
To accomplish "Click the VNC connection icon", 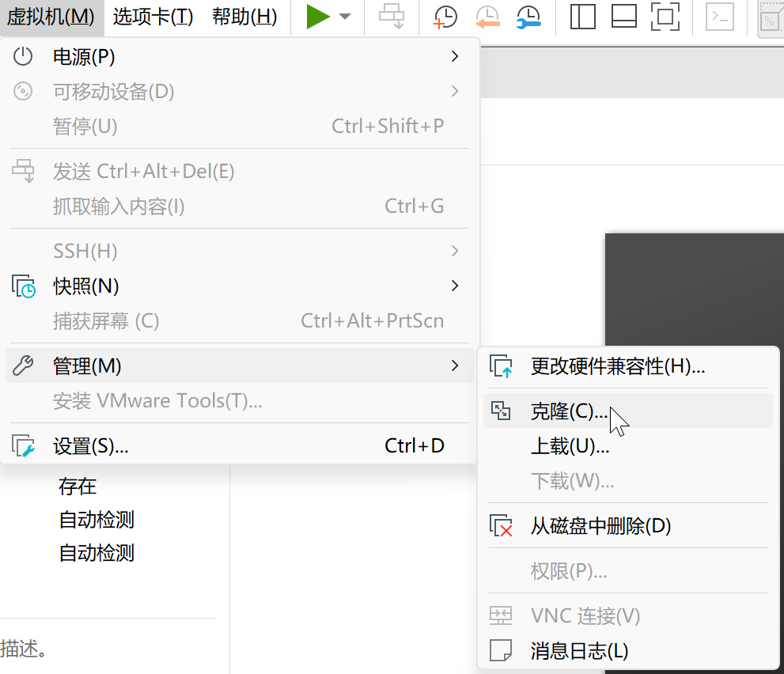I will pos(501,616).
